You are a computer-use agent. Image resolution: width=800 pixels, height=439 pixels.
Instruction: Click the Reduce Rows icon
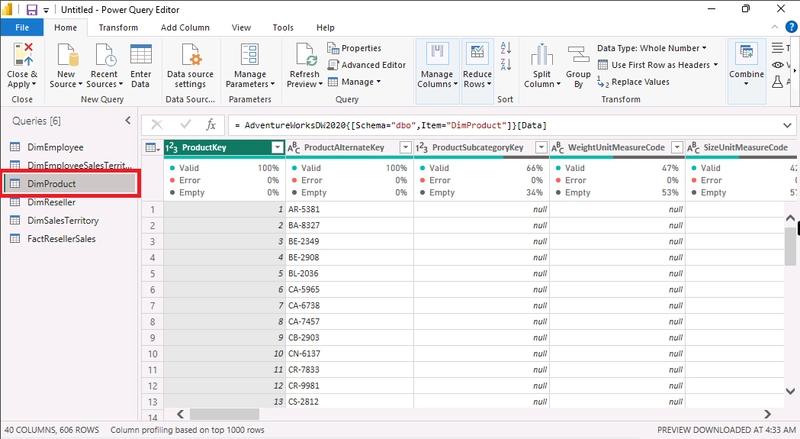pyautogui.click(x=477, y=54)
